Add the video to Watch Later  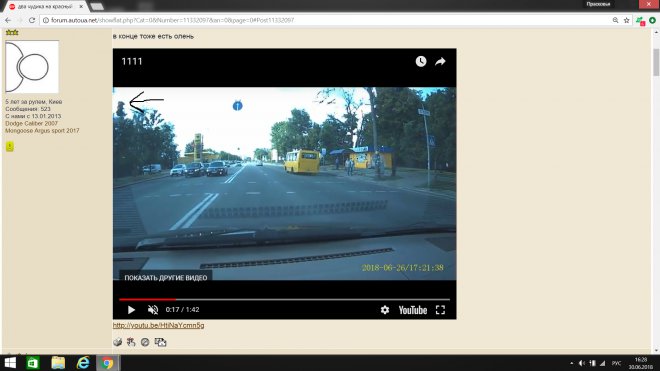click(x=421, y=61)
